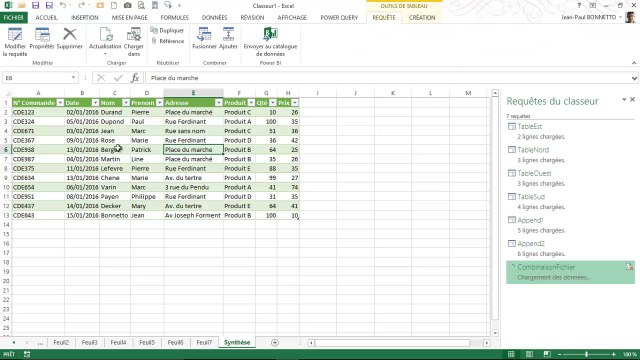Open Prix column filter dropdown
Screen dimensions: 640x360
pos(295,103)
